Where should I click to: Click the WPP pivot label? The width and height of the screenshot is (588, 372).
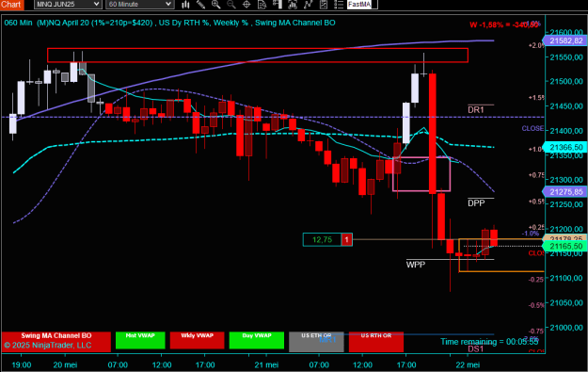pos(416,265)
